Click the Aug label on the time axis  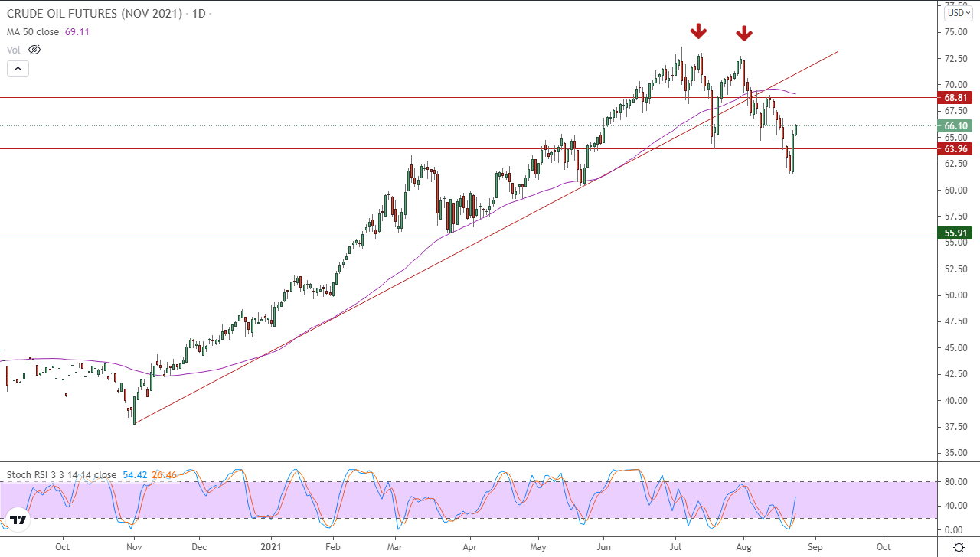coord(744,547)
